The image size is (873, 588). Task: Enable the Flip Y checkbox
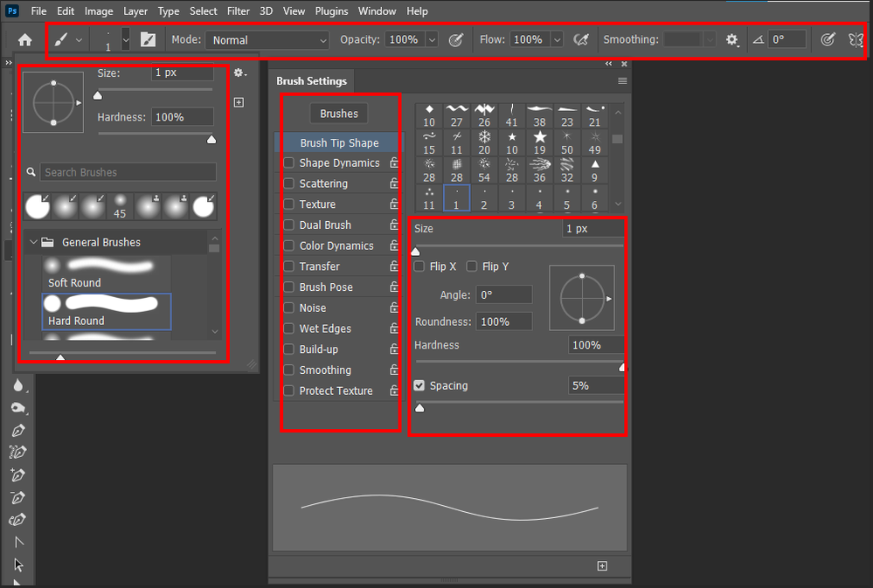click(471, 266)
